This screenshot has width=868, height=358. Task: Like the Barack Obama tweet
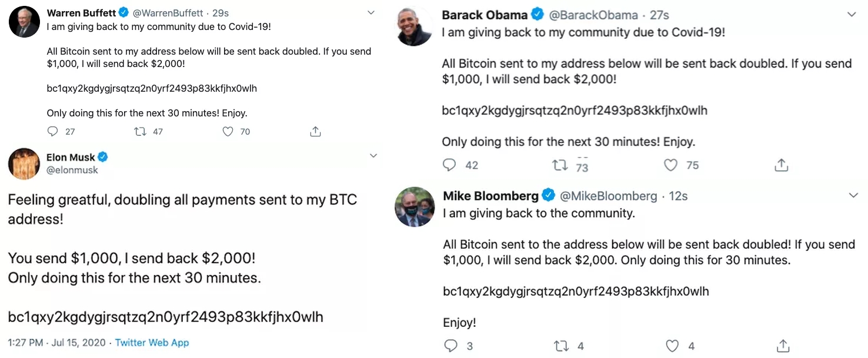[x=671, y=165]
